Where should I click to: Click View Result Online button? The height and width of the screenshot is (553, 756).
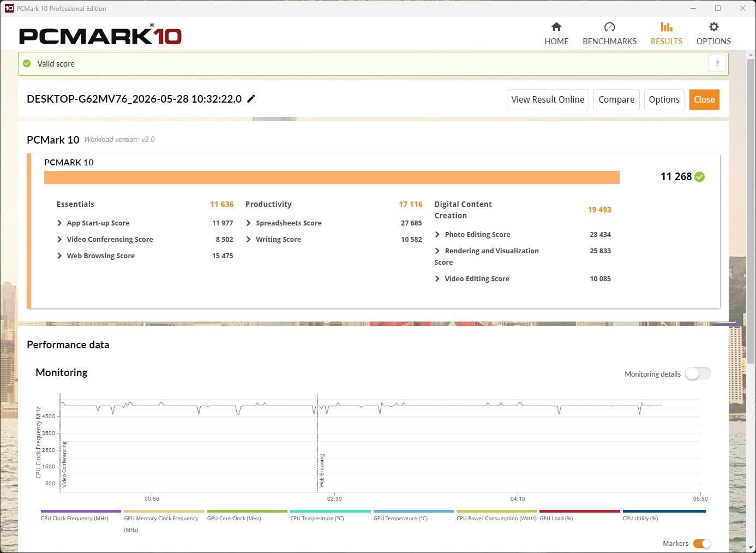point(548,99)
